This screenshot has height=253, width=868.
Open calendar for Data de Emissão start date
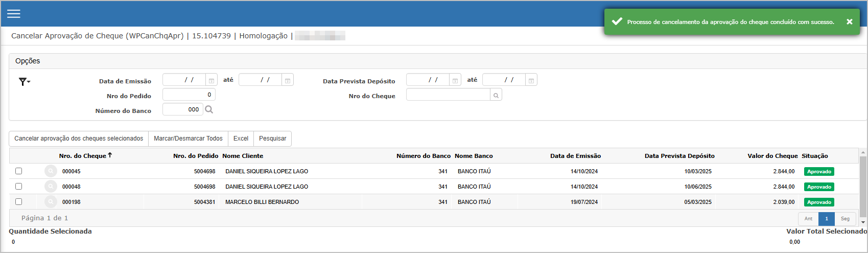pos(212,81)
